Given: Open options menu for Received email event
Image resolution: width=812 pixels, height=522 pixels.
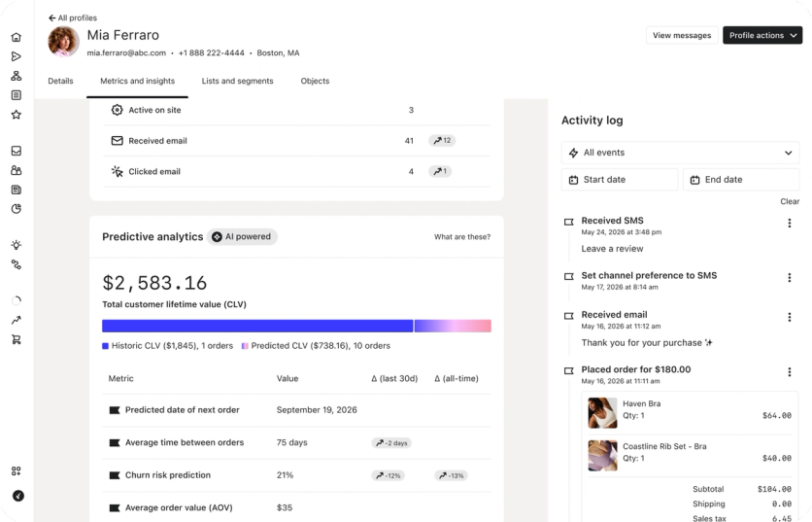Looking at the screenshot, I should pyautogui.click(x=790, y=317).
